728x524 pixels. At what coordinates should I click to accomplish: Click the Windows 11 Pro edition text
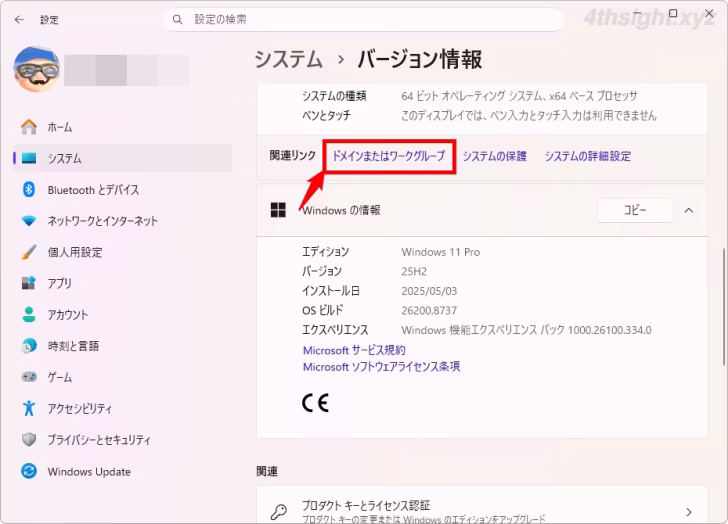441,252
